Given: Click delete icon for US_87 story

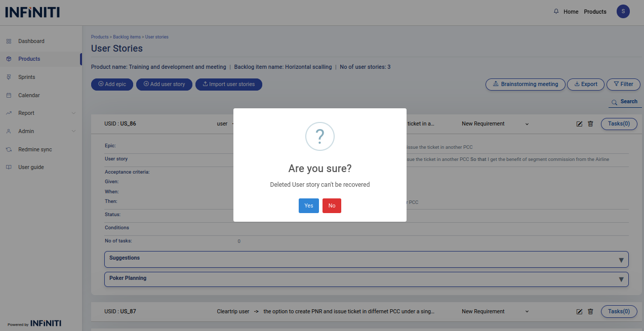Looking at the screenshot, I should [x=590, y=312].
